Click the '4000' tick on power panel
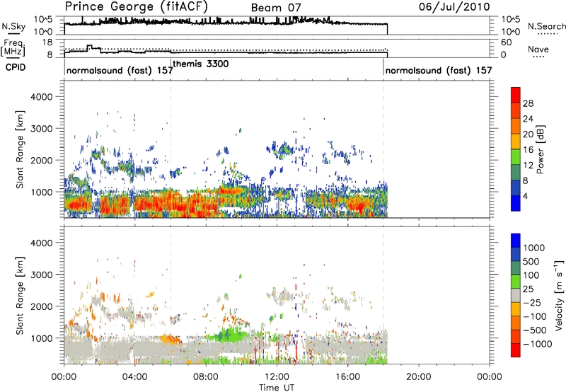The height and width of the screenshot is (392, 566). 42,97
